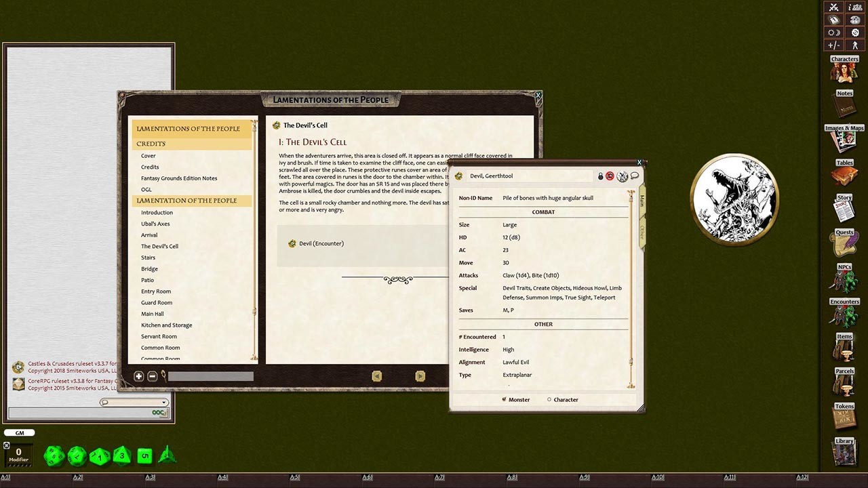Open the game settings gear icon
Screen dimensions: 868x488
coord(854,32)
